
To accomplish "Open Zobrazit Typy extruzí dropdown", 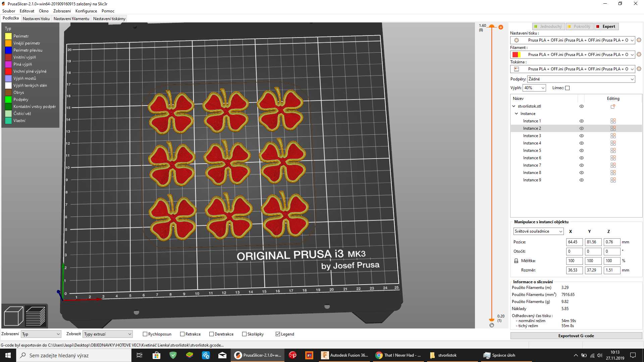I will point(108,334).
